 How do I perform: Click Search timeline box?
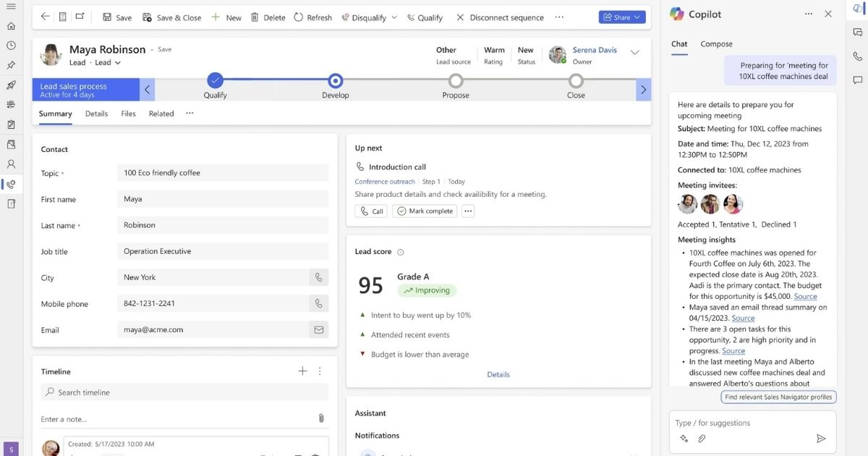[184, 392]
